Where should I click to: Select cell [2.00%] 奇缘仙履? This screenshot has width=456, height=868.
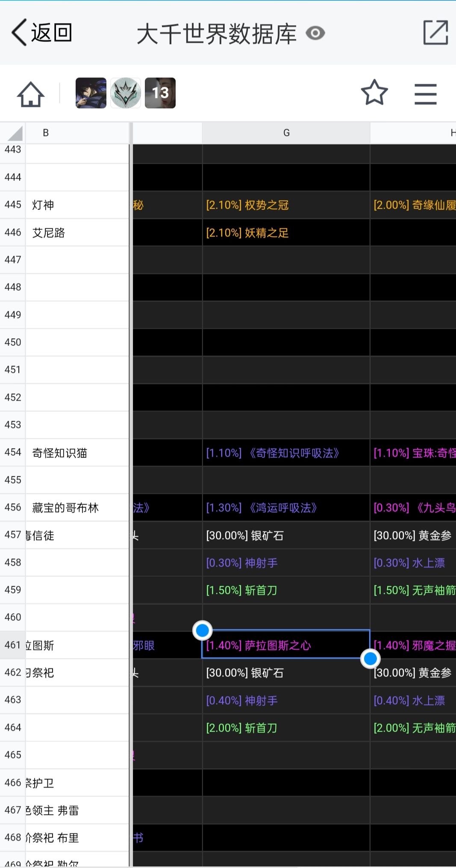pyautogui.click(x=413, y=205)
